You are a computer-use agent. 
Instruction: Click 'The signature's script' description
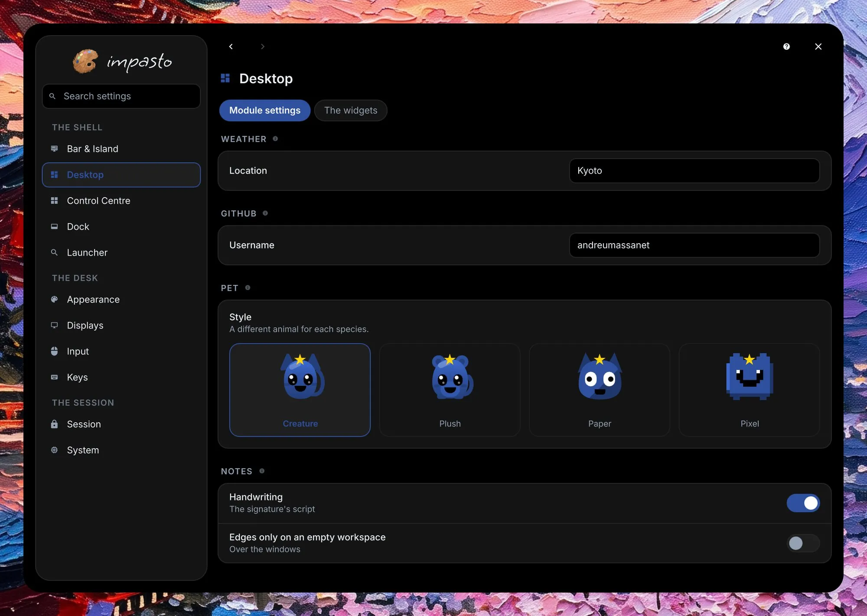[272, 509]
